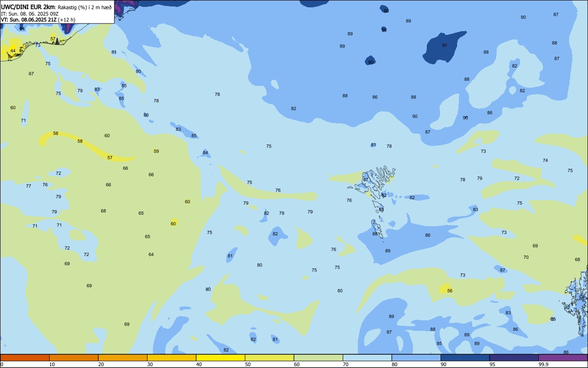Select the 95–99.9 navy legend swatch
Viewport: 588px width, 368px height.
[514, 357]
